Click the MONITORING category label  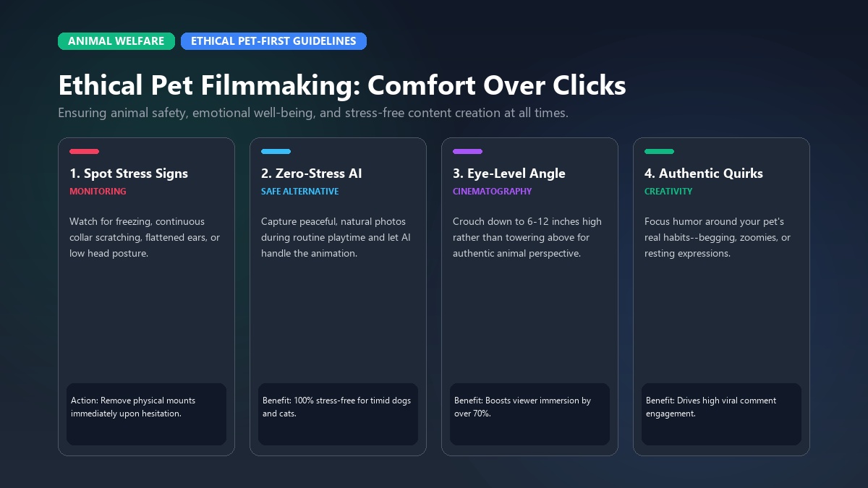tap(98, 192)
